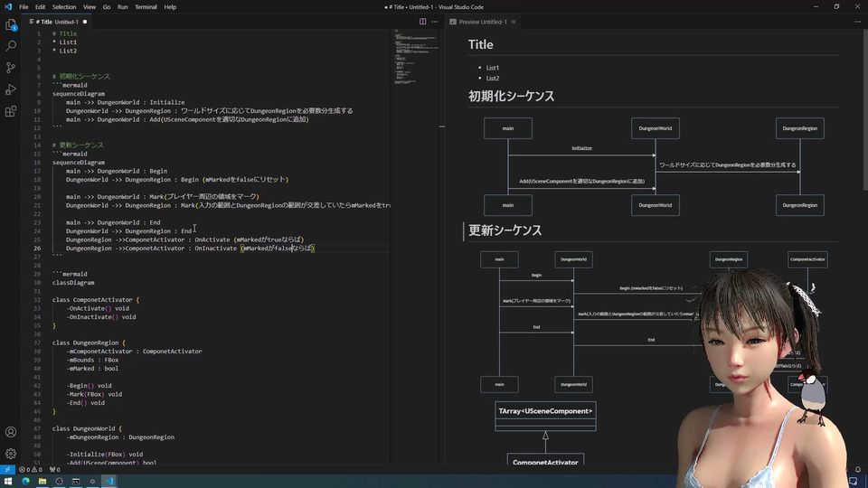Click the Windows Start button
This screenshot has width=868, height=488.
coord(9,482)
